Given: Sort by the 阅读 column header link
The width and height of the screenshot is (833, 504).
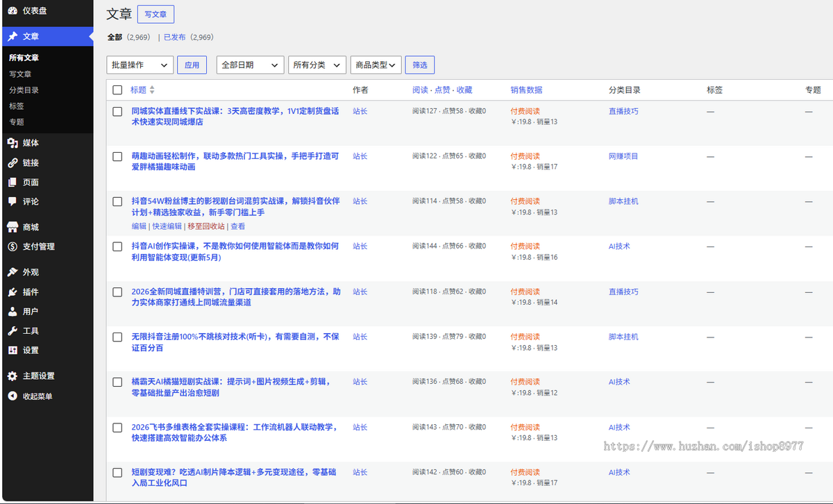Looking at the screenshot, I should coord(420,90).
